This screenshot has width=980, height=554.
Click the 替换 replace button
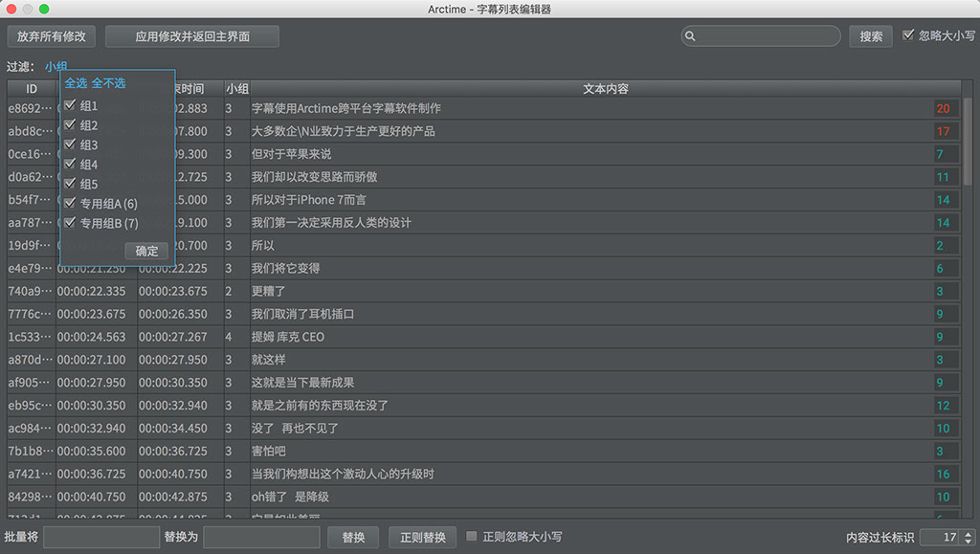[x=353, y=537]
